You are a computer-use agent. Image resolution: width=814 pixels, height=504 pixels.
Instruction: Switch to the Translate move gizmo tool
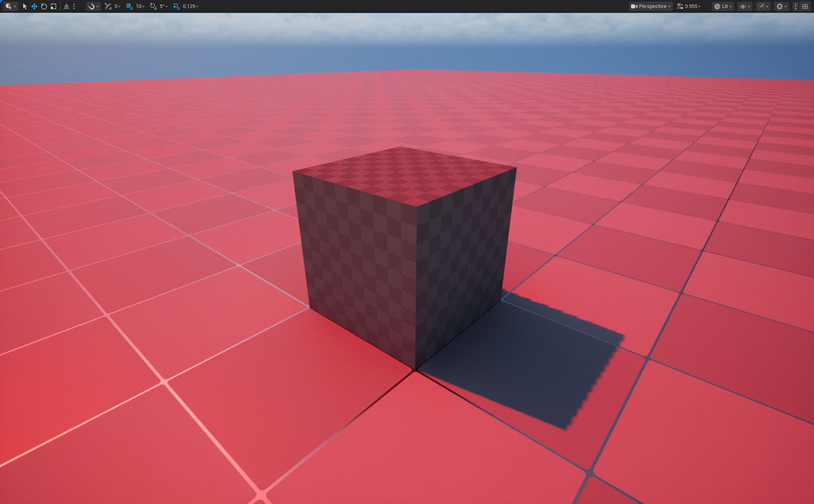pos(34,6)
